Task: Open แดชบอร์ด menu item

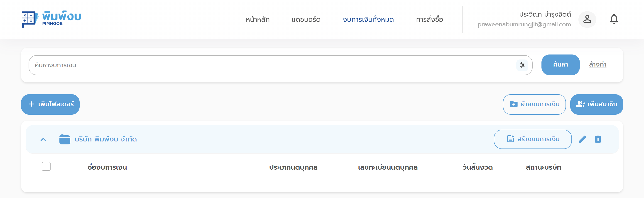Action: (x=306, y=20)
